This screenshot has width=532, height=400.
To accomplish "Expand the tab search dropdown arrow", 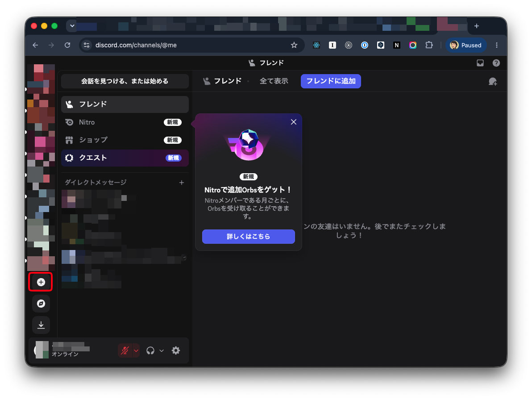I will pyautogui.click(x=72, y=26).
